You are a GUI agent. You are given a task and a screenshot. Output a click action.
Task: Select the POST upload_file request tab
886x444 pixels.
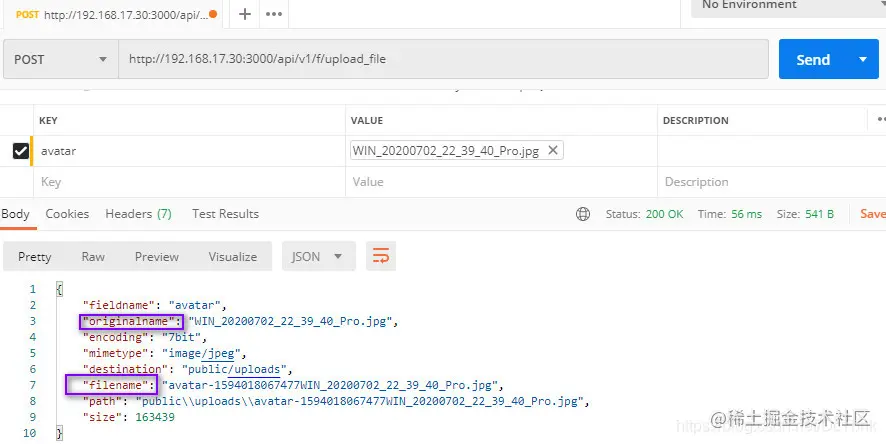(111, 14)
